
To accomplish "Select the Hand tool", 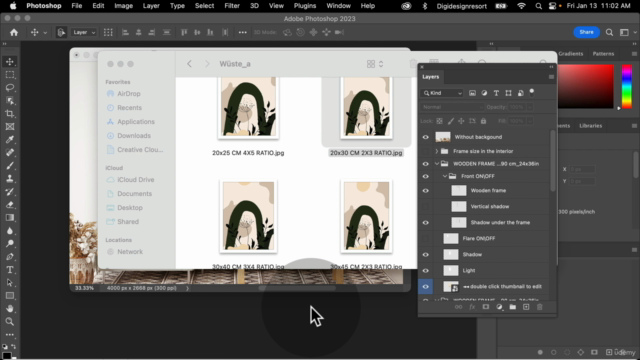I will [10, 309].
